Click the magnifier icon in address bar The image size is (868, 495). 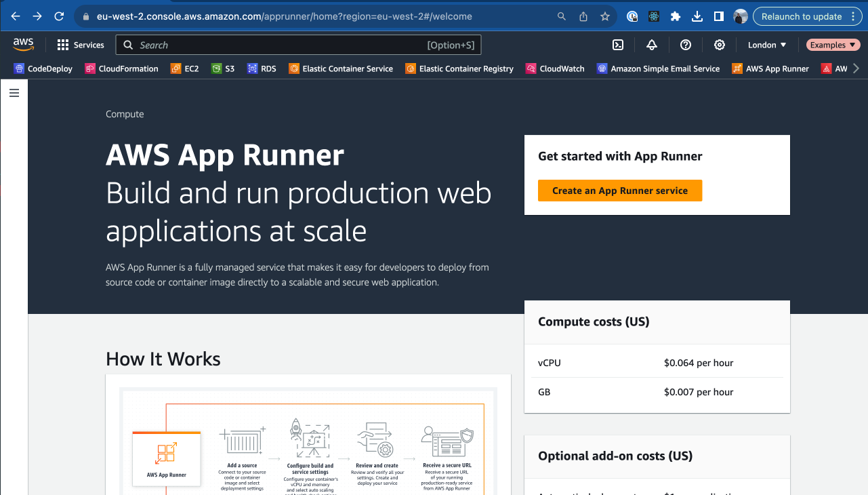click(562, 16)
